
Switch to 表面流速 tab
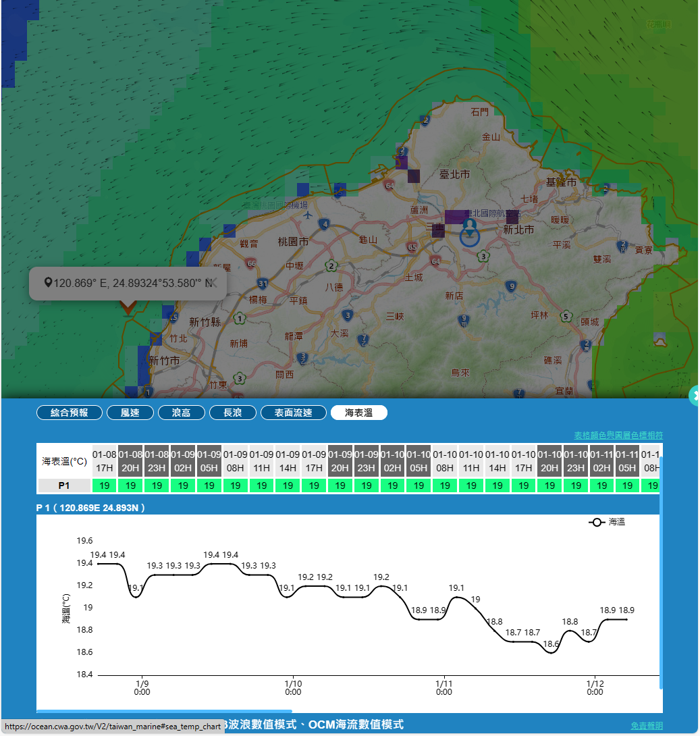[x=294, y=413]
